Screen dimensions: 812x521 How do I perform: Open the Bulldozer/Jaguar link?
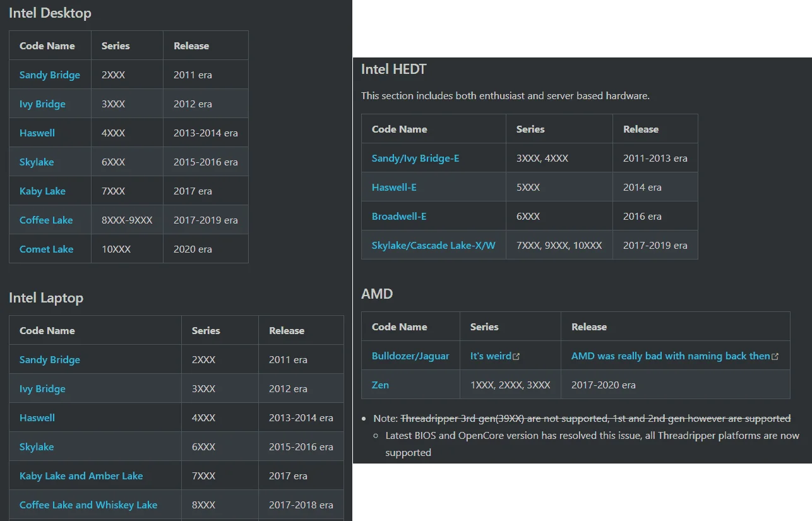tap(410, 356)
